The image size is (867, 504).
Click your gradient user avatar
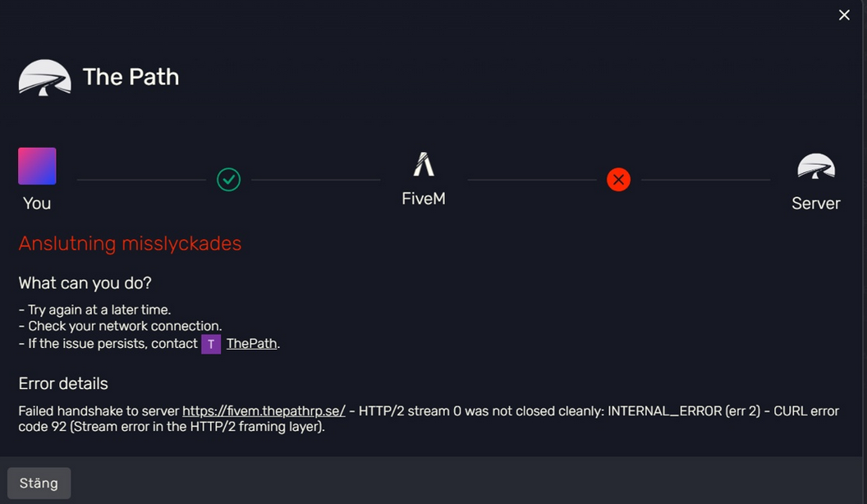click(x=37, y=166)
